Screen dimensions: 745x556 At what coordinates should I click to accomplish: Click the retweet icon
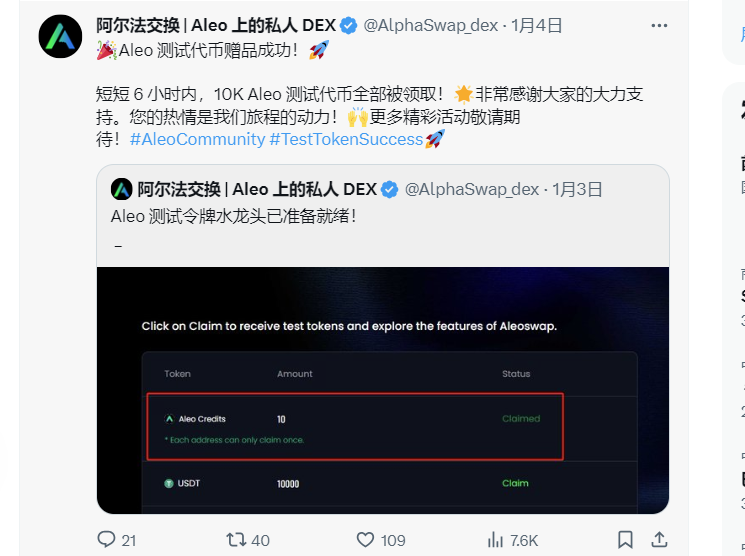(236, 539)
